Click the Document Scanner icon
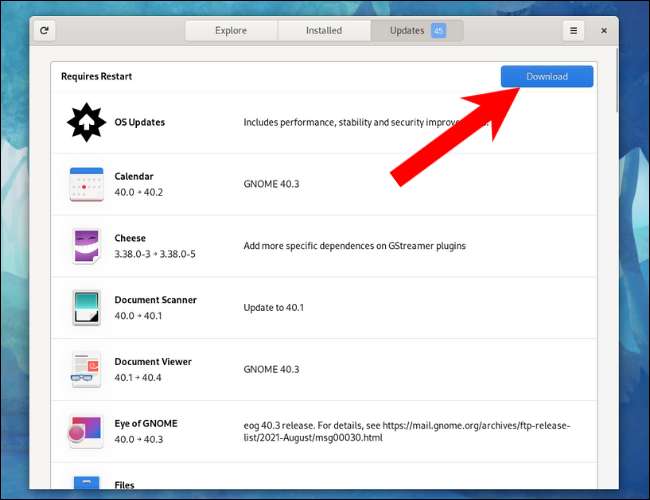The height and width of the screenshot is (500, 650). tap(86, 307)
